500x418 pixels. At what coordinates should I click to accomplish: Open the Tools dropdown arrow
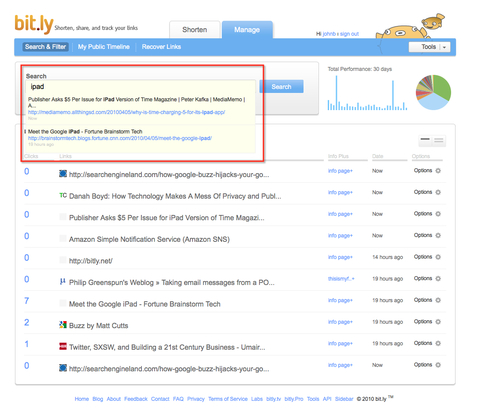(x=444, y=47)
